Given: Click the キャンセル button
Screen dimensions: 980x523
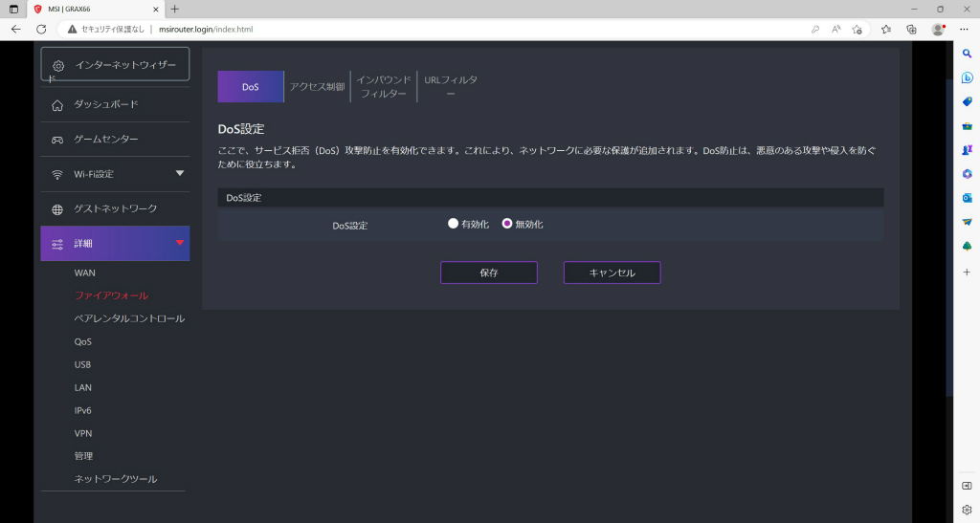Looking at the screenshot, I should point(612,272).
